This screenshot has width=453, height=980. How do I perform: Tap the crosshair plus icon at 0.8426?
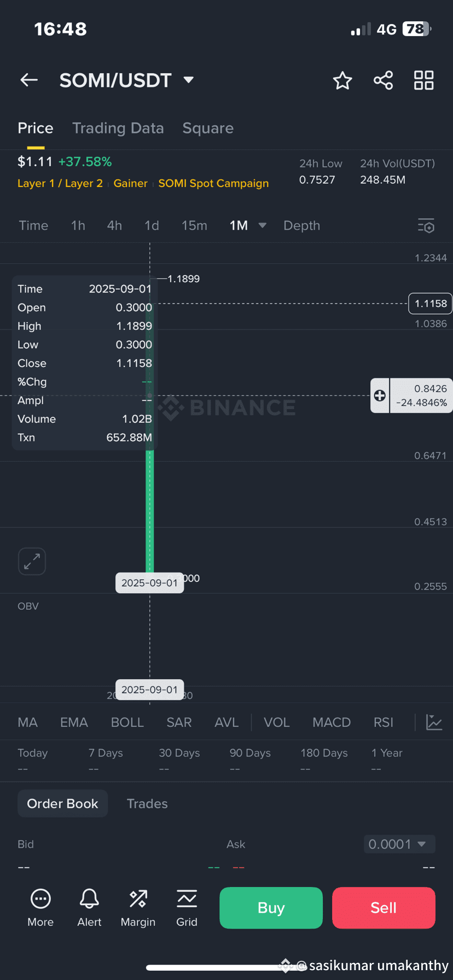point(380,395)
